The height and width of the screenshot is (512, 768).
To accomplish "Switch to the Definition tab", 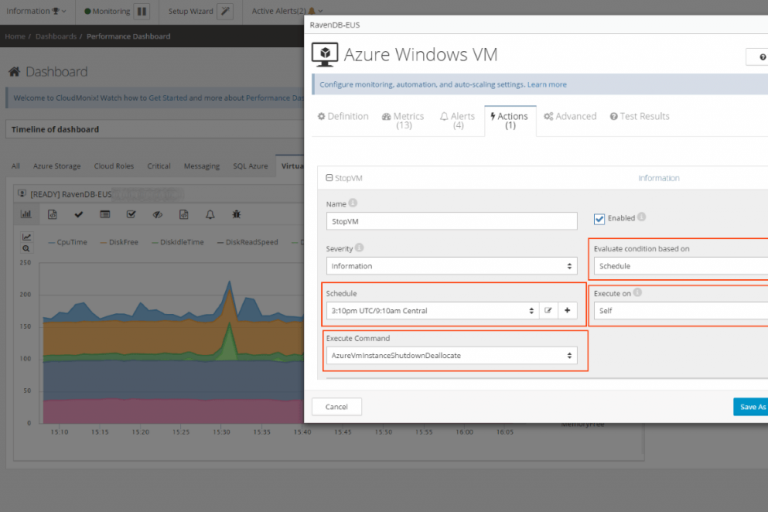I will click(x=343, y=117).
